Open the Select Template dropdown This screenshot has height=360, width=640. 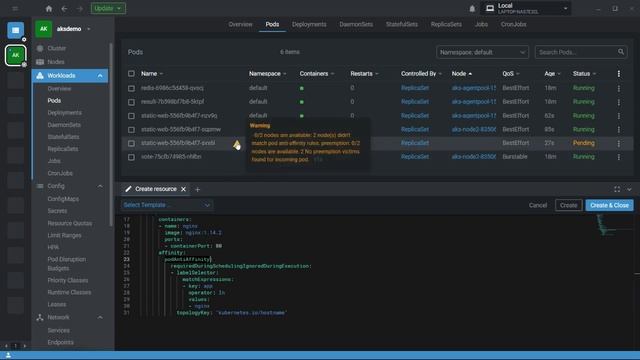pyautogui.click(x=167, y=205)
